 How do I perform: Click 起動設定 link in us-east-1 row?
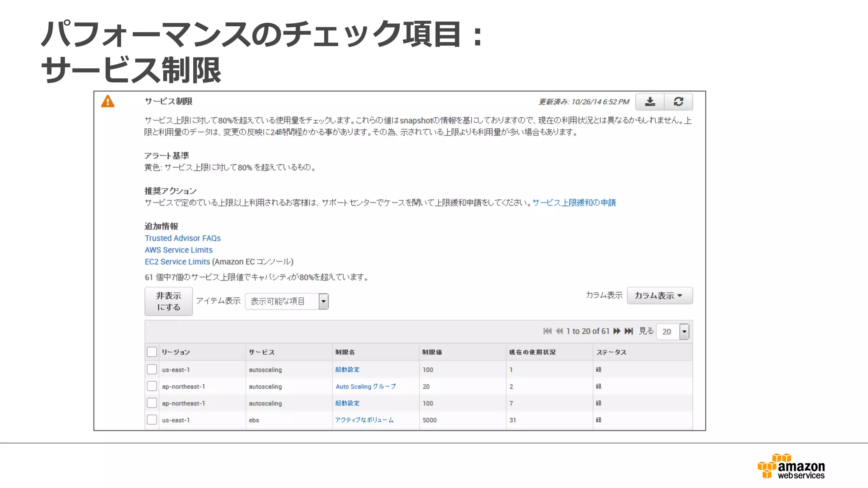coord(347,369)
